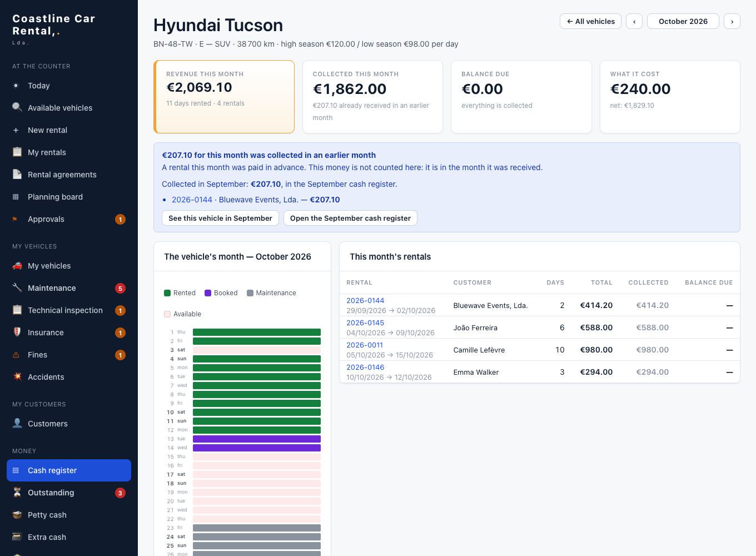Select the maintenance bar for Friday 23

[257, 528]
